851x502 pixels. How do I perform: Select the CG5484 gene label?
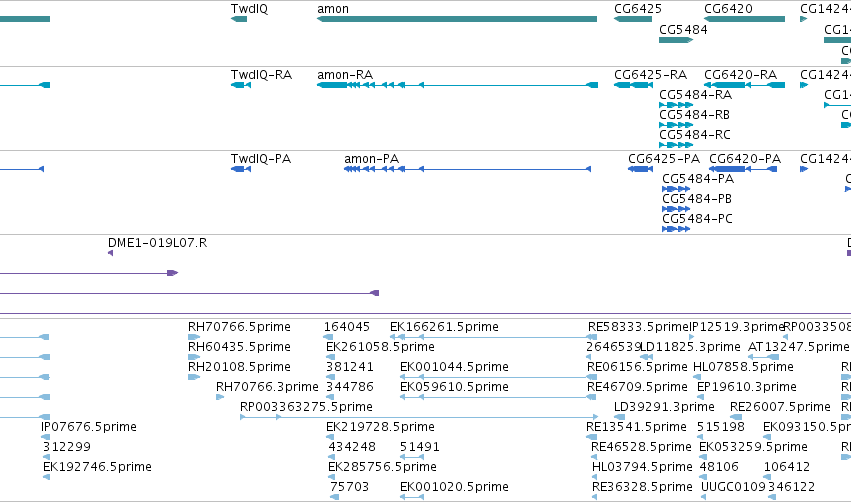click(683, 30)
